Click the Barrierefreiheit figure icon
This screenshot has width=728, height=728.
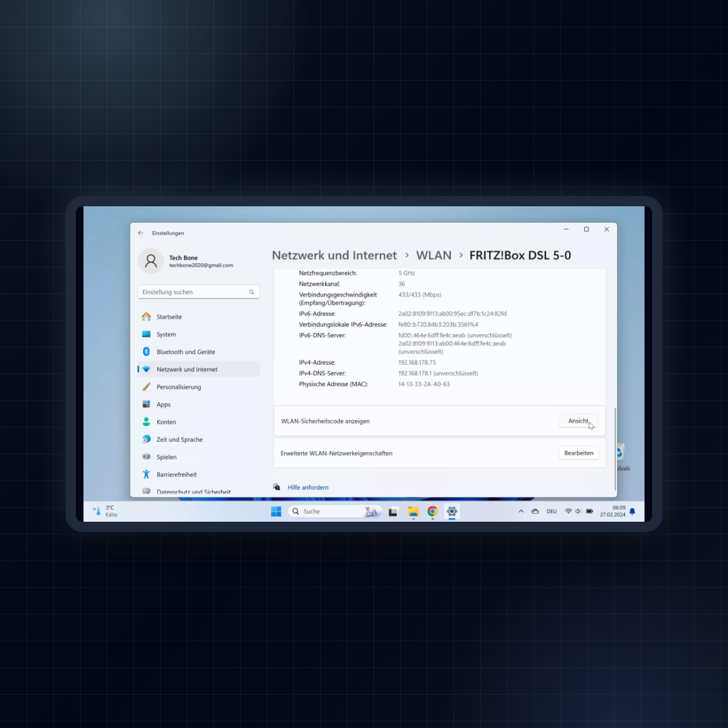146,474
